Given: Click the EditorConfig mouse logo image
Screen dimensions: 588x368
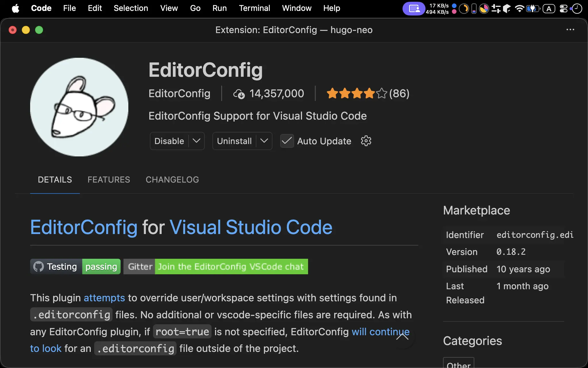Looking at the screenshot, I should click(x=79, y=107).
